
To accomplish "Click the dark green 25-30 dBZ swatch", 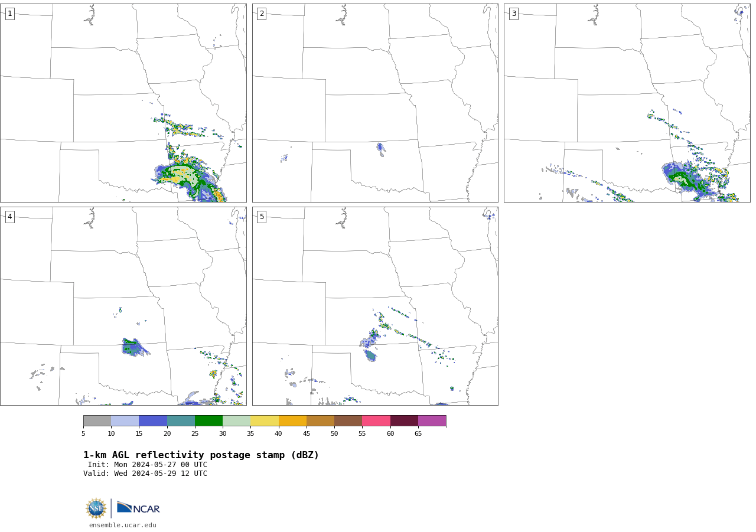I will pyautogui.click(x=208, y=421).
